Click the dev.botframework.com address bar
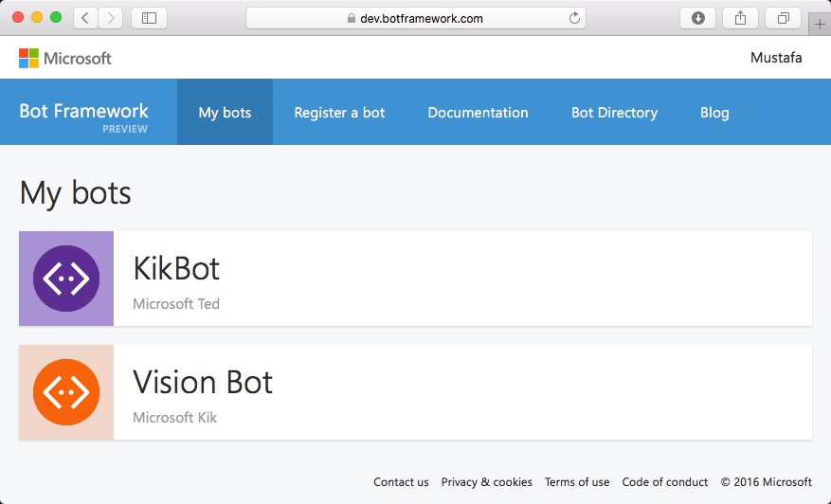The image size is (831, 504). (x=417, y=18)
